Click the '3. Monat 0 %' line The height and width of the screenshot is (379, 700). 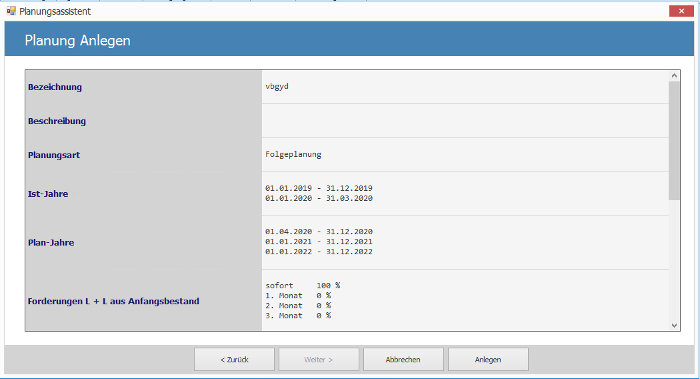[298, 316]
